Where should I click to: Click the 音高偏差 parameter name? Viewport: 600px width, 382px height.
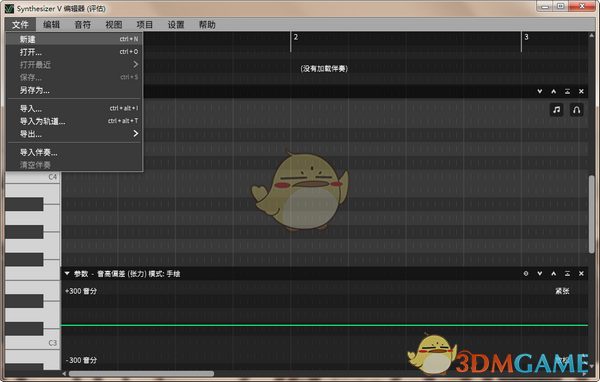click(x=111, y=274)
